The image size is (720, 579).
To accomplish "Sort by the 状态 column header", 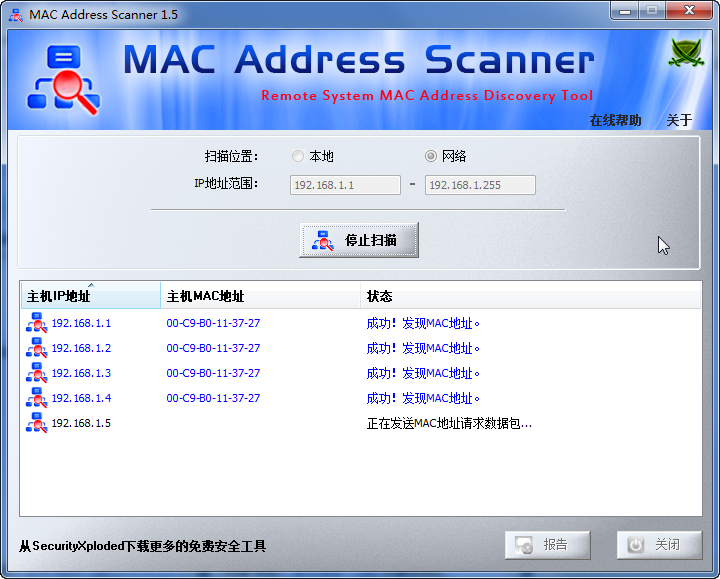I will coord(530,296).
